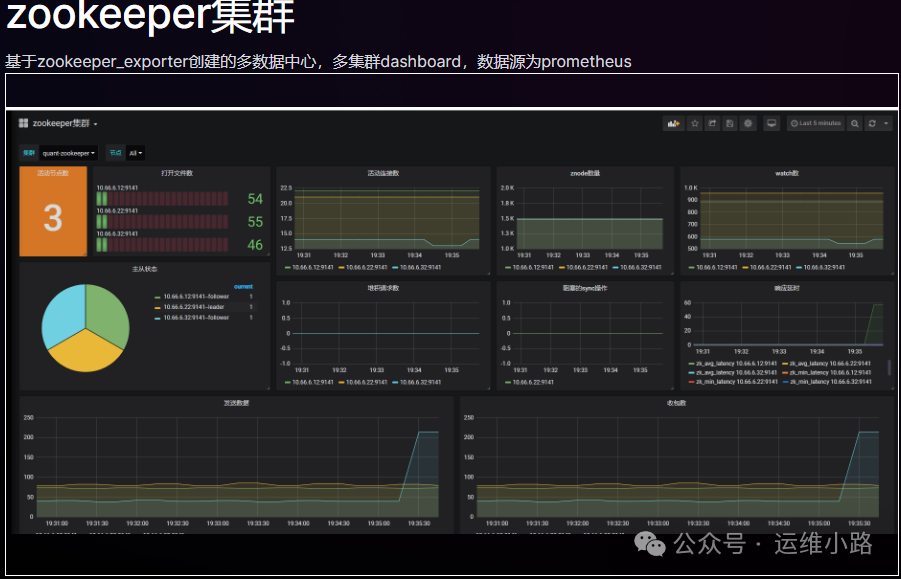Save the dashboard with the disk icon

point(730,123)
